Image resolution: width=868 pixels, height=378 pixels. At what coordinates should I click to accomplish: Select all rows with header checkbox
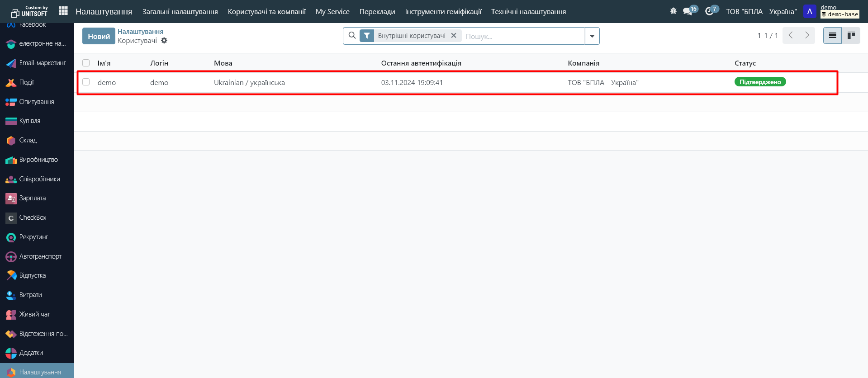pyautogui.click(x=86, y=63)
